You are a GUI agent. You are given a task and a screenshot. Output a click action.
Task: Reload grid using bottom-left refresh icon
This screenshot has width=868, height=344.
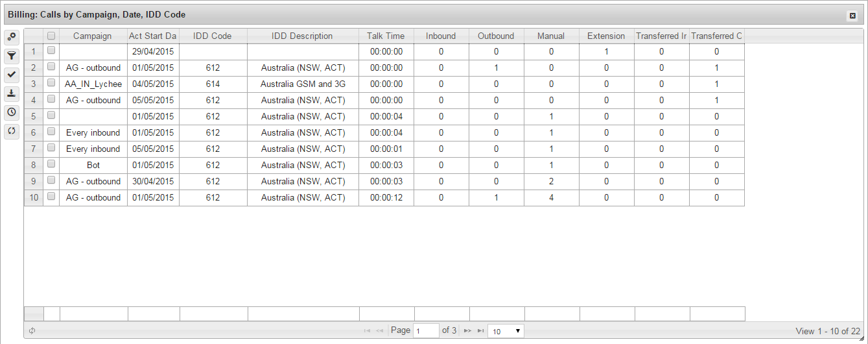pos(32,331)
